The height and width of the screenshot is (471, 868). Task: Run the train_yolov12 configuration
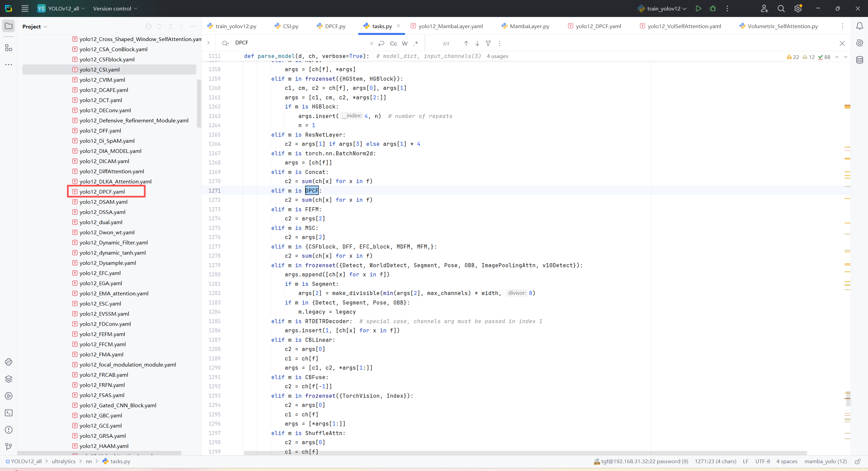point(698,8)
